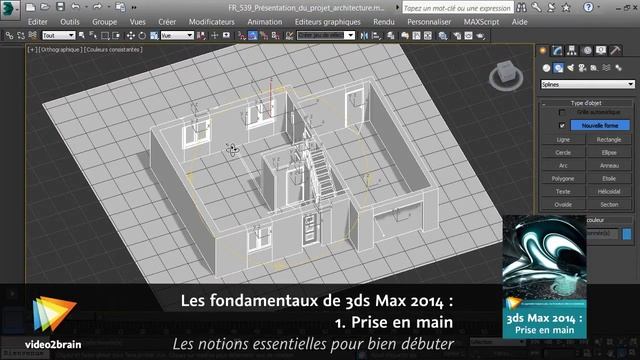Viewport: 640px width, 360px height.
Task: Click the Unlink Selection tool
Action: pos(20,36)
